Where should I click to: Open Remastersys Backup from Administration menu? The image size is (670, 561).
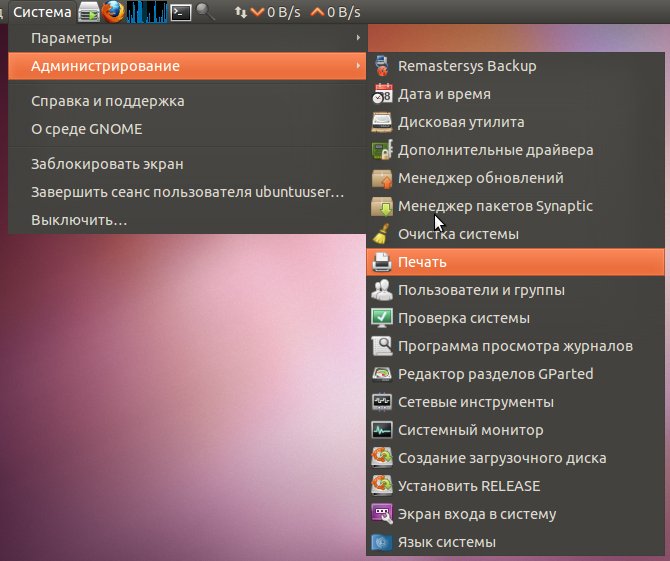coord(515,66)
